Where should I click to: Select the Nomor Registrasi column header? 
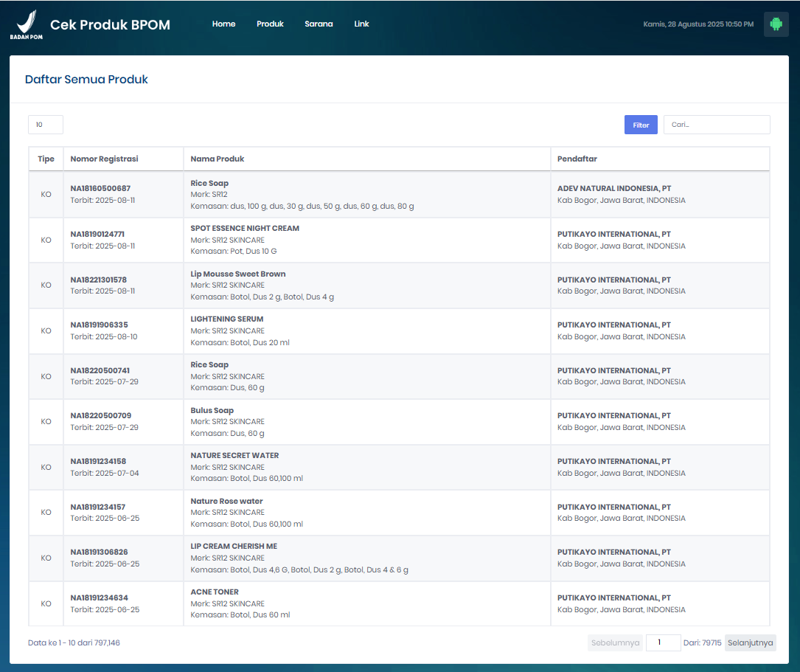click(104, 159)
